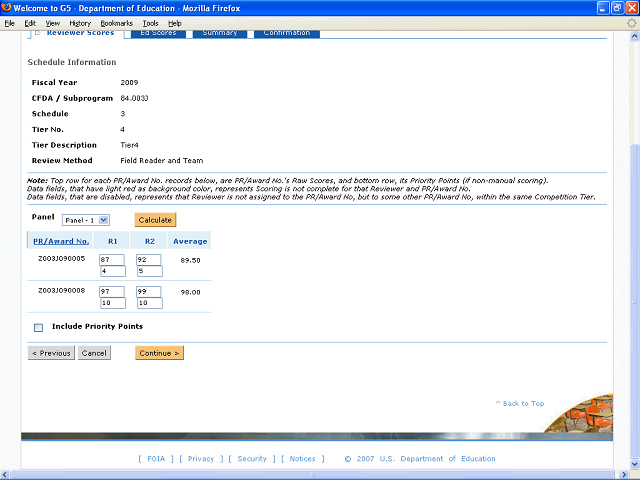640x480 pixels.
Task: Open the File menu
Action: (9, 23)
